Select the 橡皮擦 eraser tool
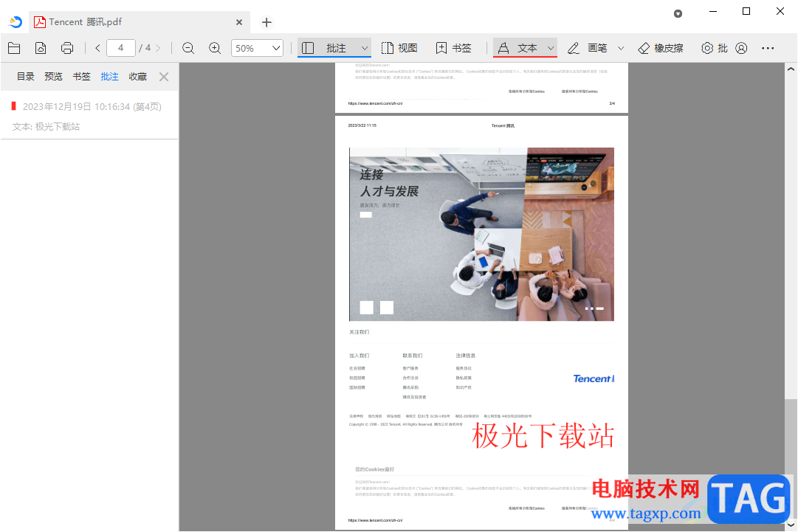This screenshot has height=532, width=798. pos(661,48)
